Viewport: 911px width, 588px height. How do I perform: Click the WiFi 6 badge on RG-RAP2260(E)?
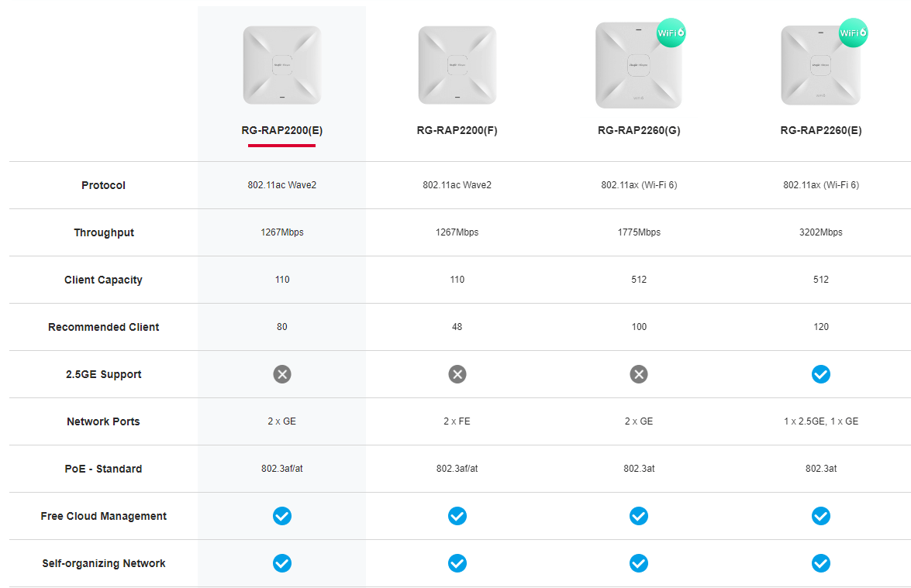click(x=853, y=33)
